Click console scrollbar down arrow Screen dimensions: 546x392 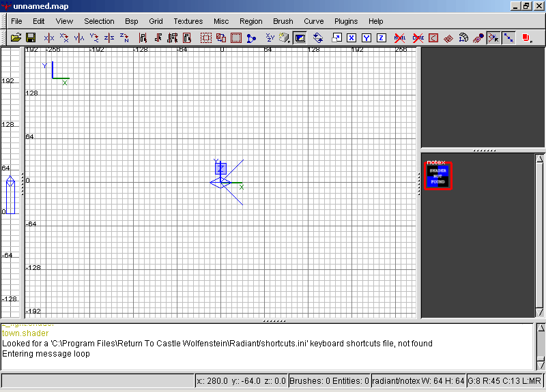point(541,365)
